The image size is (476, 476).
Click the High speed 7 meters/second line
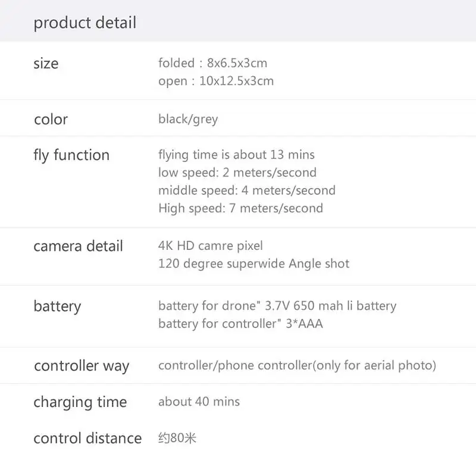point(240,208)
